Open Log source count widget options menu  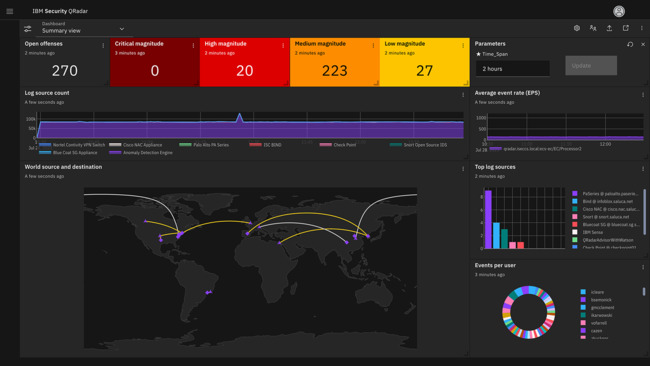click(x=463, y=95)
